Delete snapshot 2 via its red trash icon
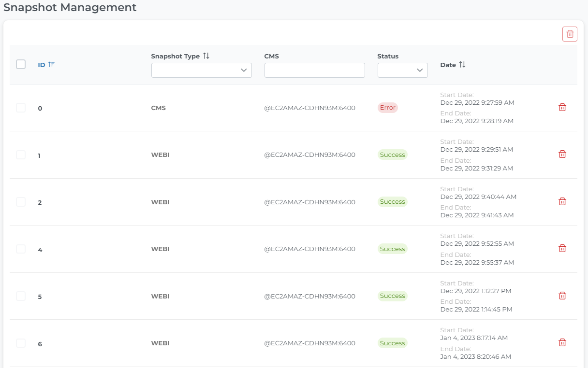The width and height of the screenshot is (588, 368). pos(562,201)
